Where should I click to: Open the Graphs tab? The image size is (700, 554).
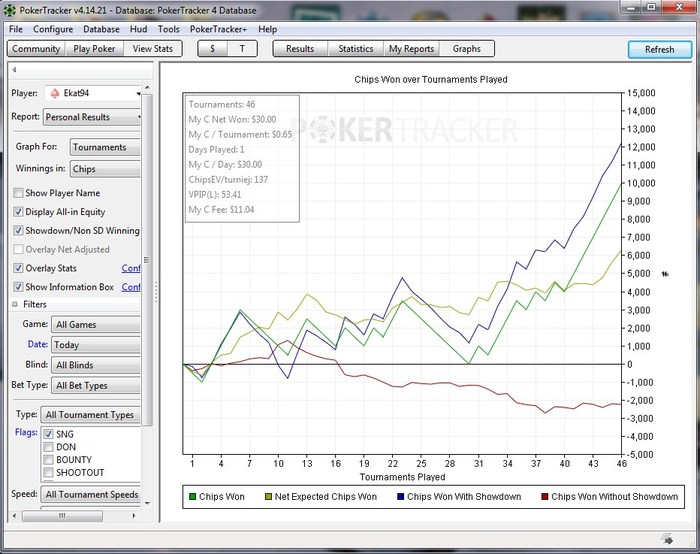467,49
